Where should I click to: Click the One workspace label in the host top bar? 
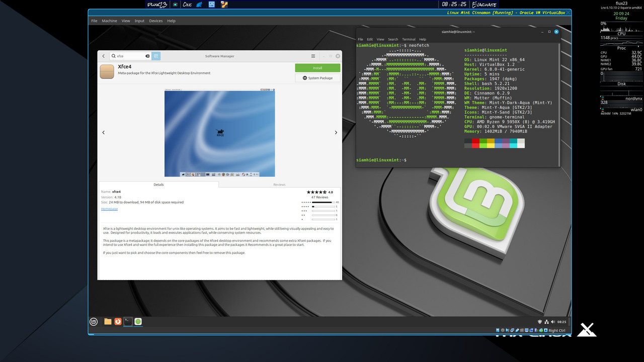pyautogui.click(x=187, y=5)
